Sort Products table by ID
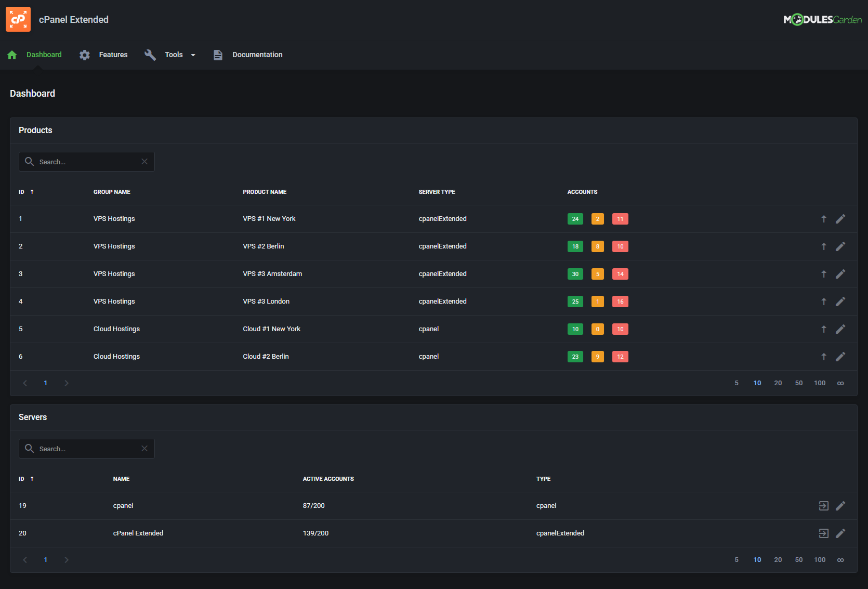Image resolution: width=868 pixels, height=589 pixels. (x=27, y=192)
